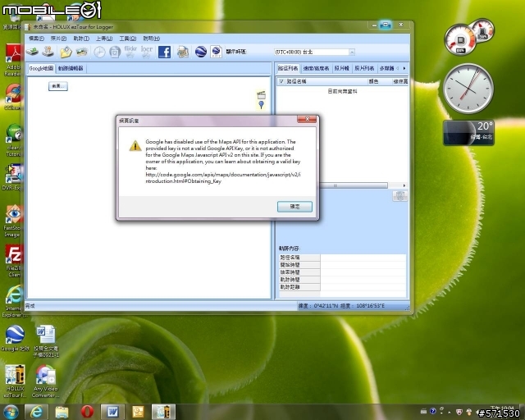Open FastStone Image desktop shortcut

pos(12,221)
